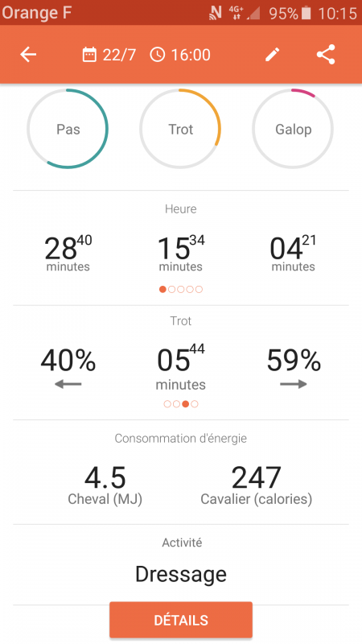Tap the share icon
The image size is (362, 644).
click(x=326, y=54)
